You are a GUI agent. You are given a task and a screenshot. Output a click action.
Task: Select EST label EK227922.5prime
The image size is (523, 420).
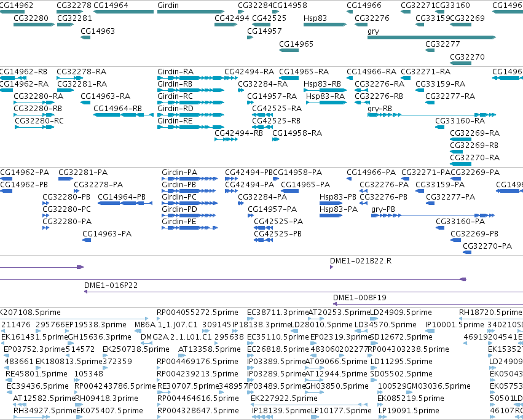(284, 399)
